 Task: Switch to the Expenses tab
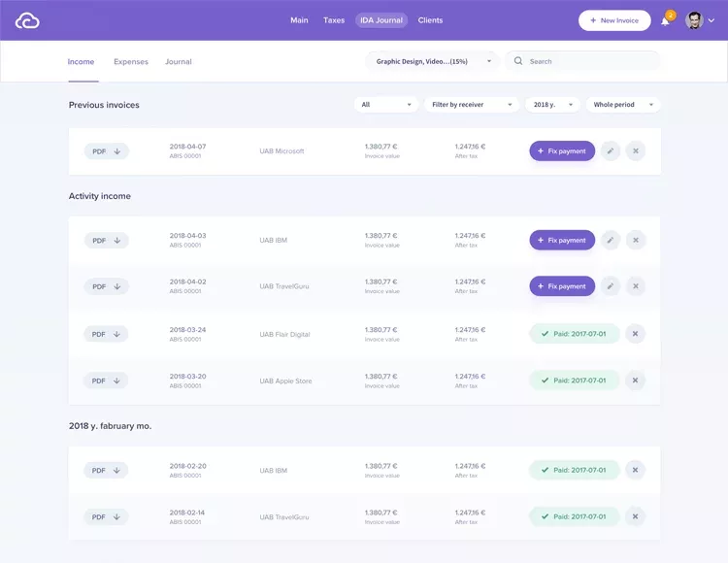click(x=131, y=62)
